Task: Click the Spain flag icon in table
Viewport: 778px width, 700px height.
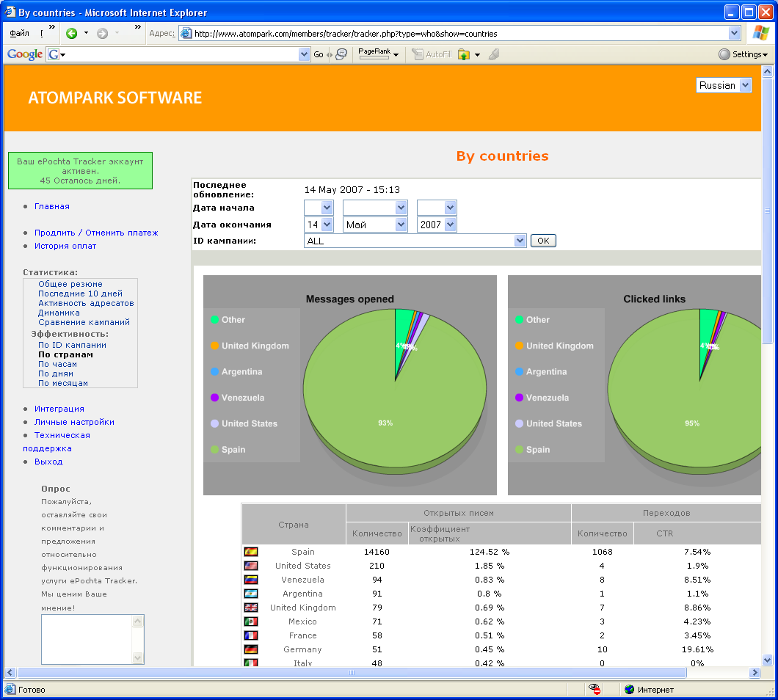Action: coord(251,552)
